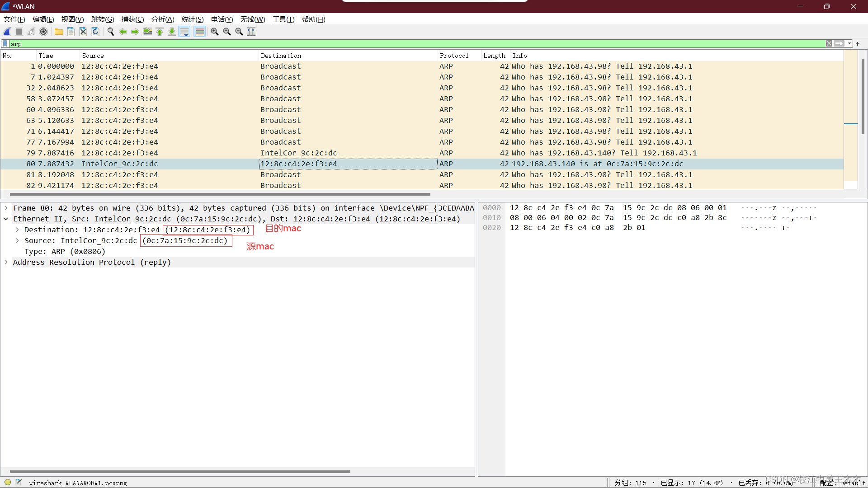Select packet 82 at time 9.421174
Viewport: 868px width, 488px height.
coord(422,185)
